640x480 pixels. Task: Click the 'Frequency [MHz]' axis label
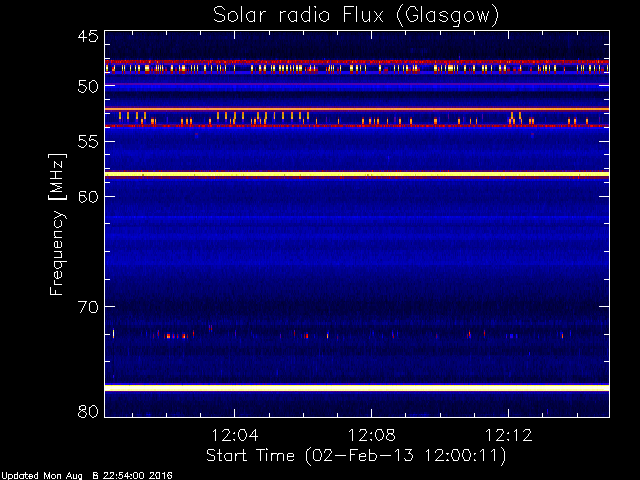[x=57, y=224]
